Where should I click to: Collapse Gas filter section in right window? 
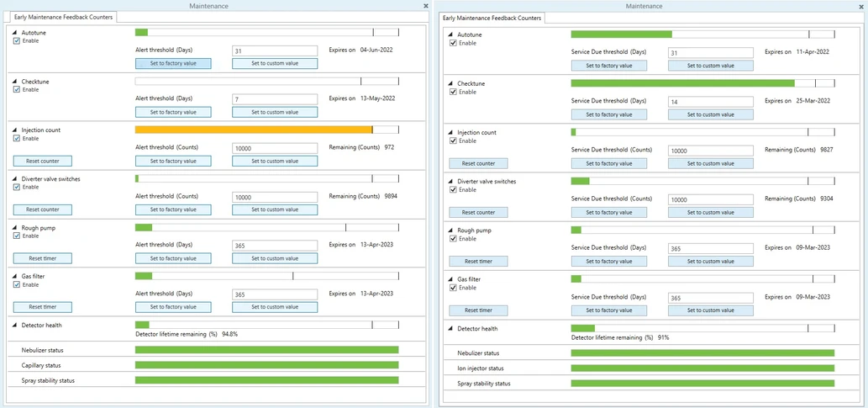[x=450, y=280]
